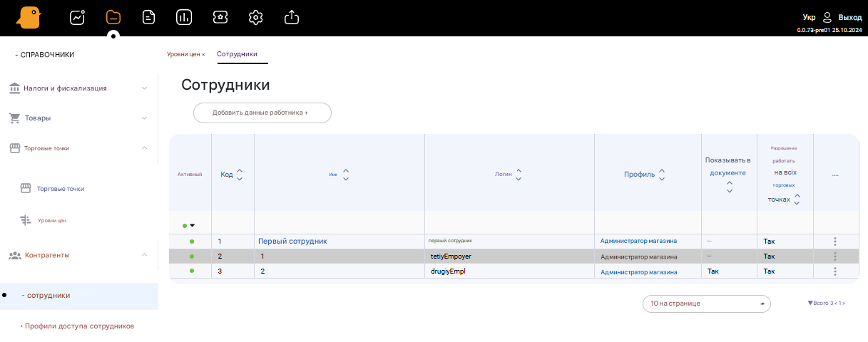Toggle active status dot for tetiyEmpoyer row

pos(191,256)
